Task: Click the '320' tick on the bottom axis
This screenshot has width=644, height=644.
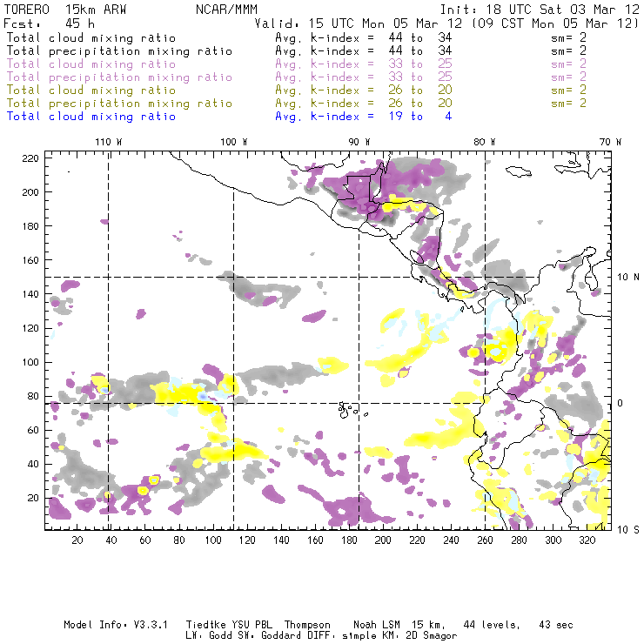Action: pos(587,540)
